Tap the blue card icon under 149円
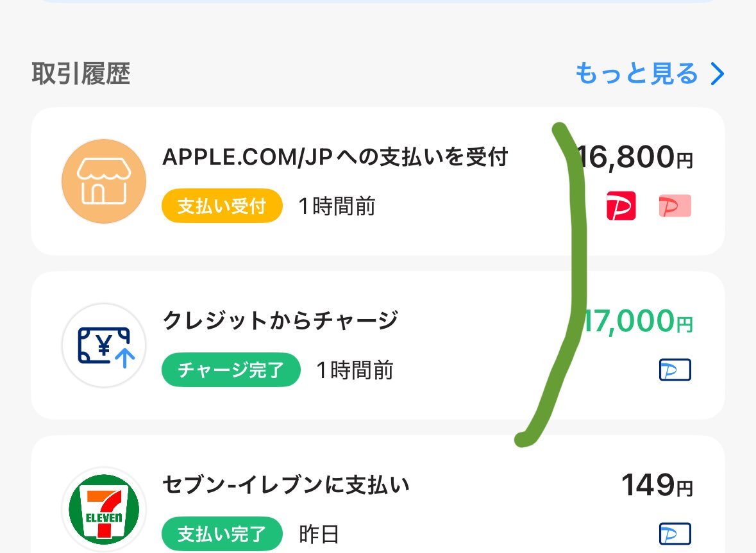Screen dimensions: 756x553 675,534
